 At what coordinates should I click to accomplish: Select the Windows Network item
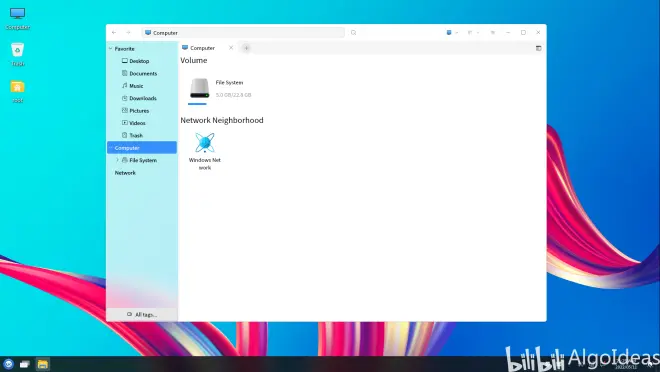tap(205, 151)
